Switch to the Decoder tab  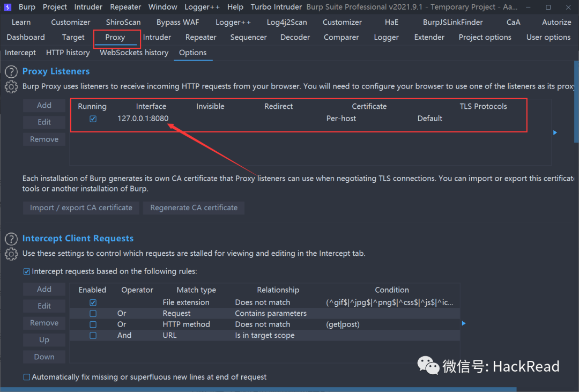pos(295,38)
